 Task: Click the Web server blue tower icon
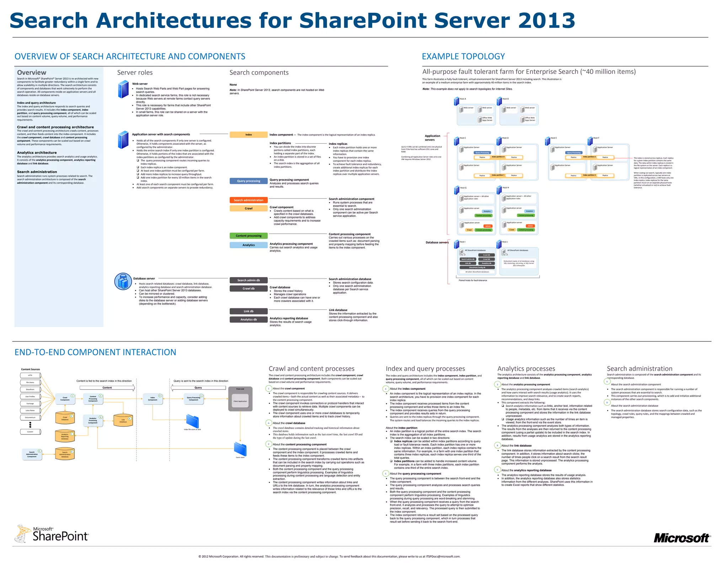123,89
